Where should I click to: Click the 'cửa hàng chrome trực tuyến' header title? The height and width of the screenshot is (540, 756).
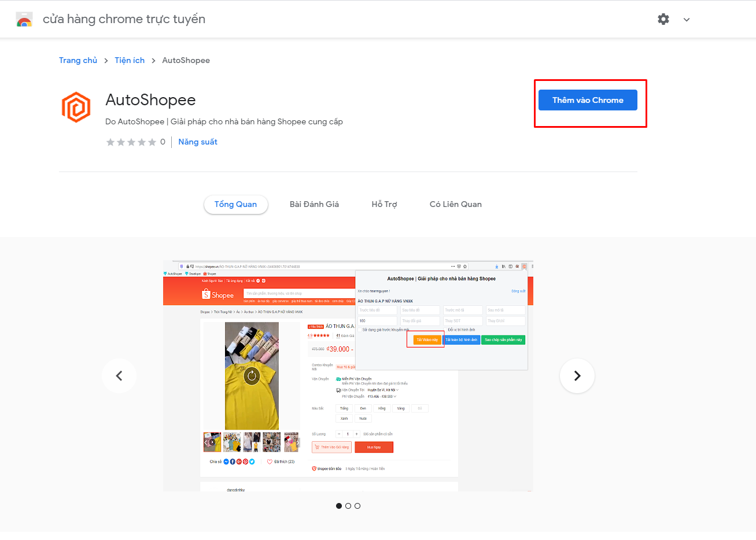click(x=124, y=19)
